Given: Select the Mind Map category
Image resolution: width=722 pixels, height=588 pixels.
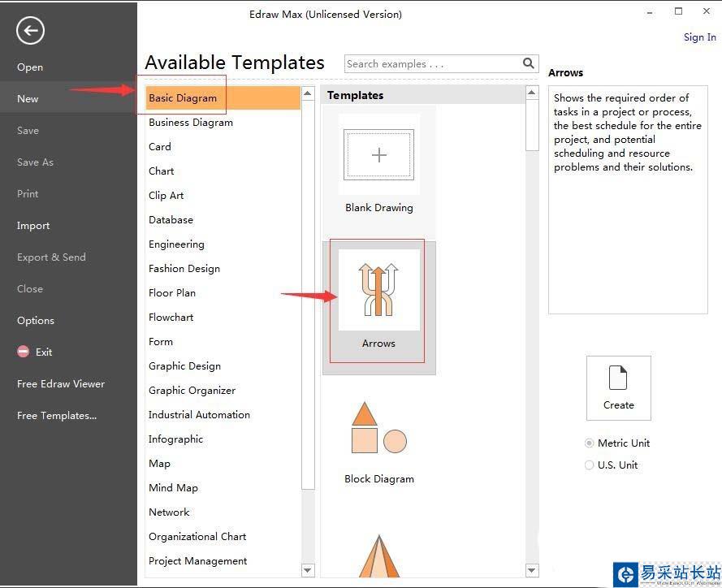Looking at the screenshot, I should coord(173,487).
